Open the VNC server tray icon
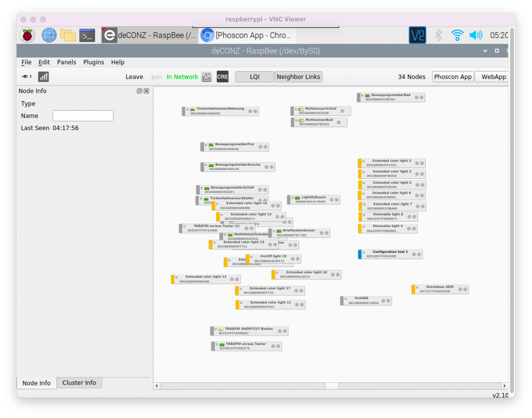This screenshot has height=418, width=532. [x=417, y=35]
